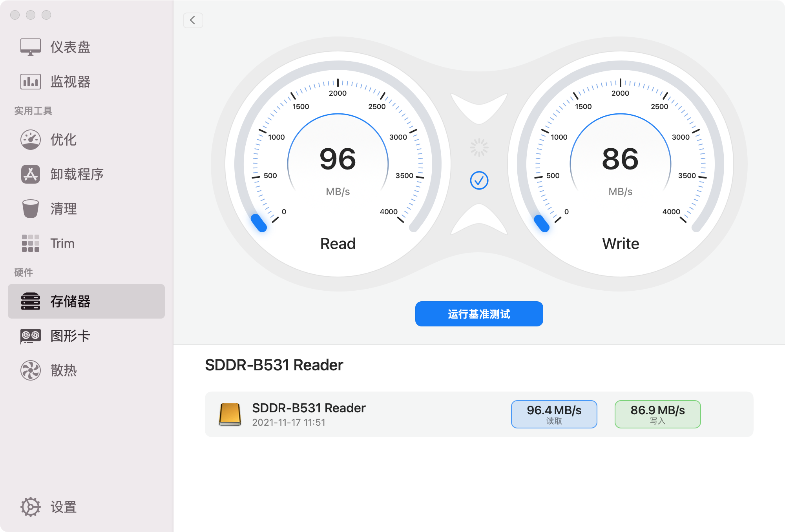This screenshot has width=785, height=532.
Task: Click the 散热 fan icon
Action: (x=31, y=370)
